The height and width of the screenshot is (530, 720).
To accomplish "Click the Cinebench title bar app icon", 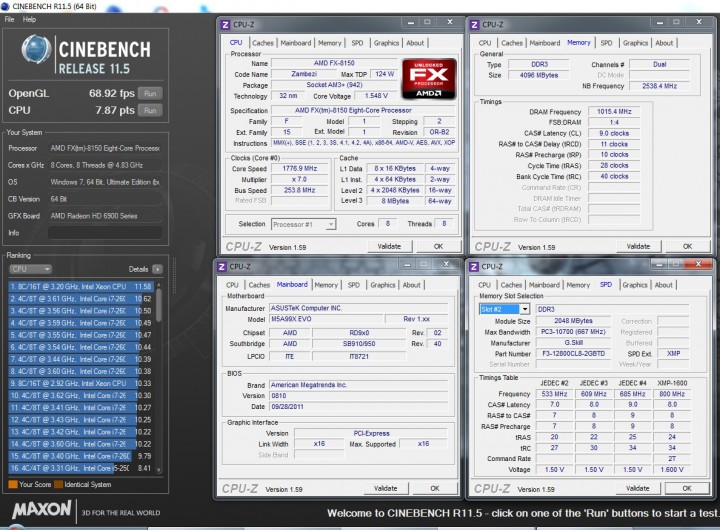I will point(5,6).
